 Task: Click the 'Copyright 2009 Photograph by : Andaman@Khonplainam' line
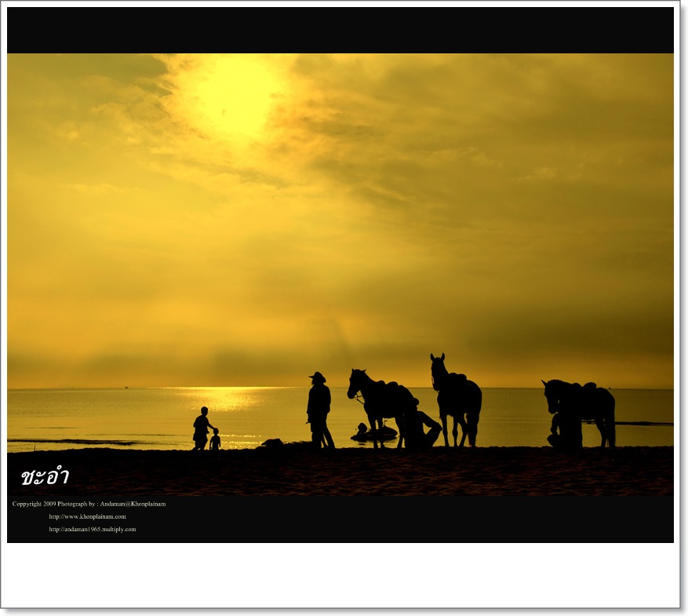89,504
